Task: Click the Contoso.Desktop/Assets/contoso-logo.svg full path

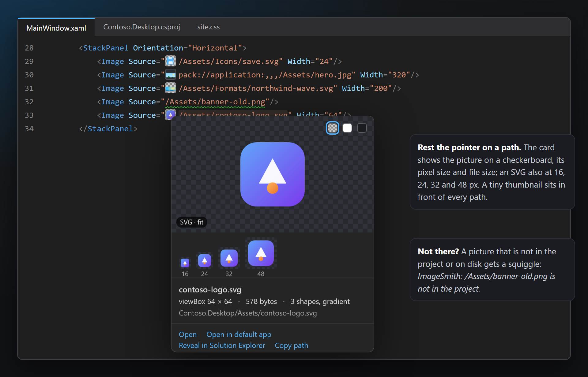Action: (x=248, y=313)
